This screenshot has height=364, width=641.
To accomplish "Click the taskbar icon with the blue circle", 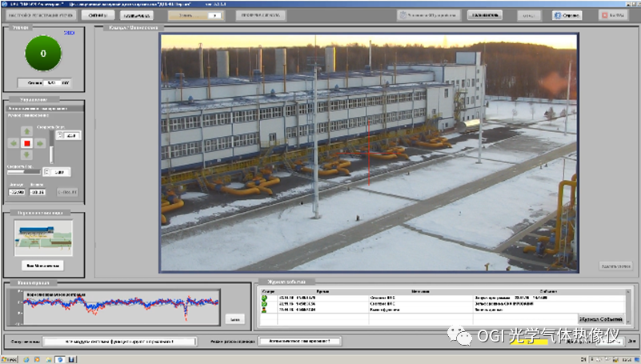I will 60,359.
